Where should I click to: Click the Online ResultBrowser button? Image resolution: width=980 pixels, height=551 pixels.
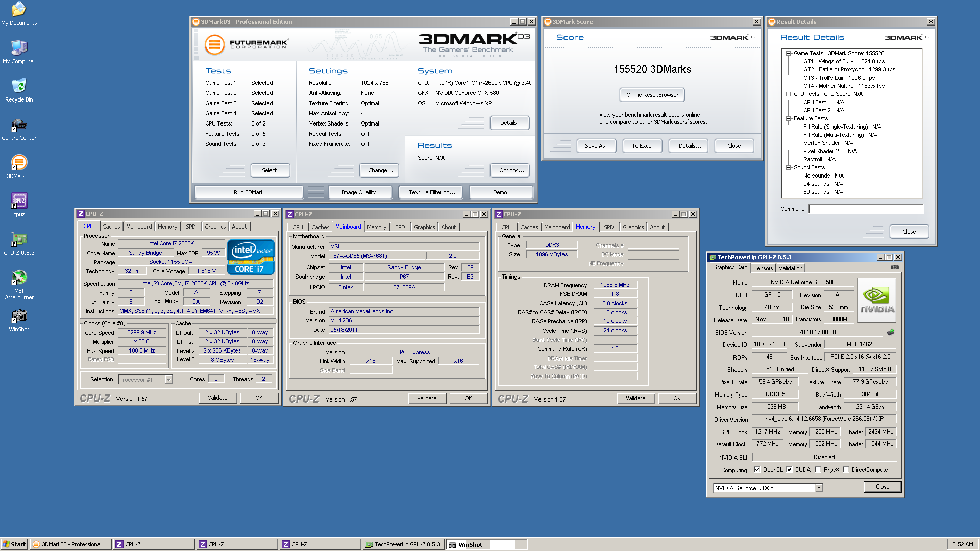(652, 95)
